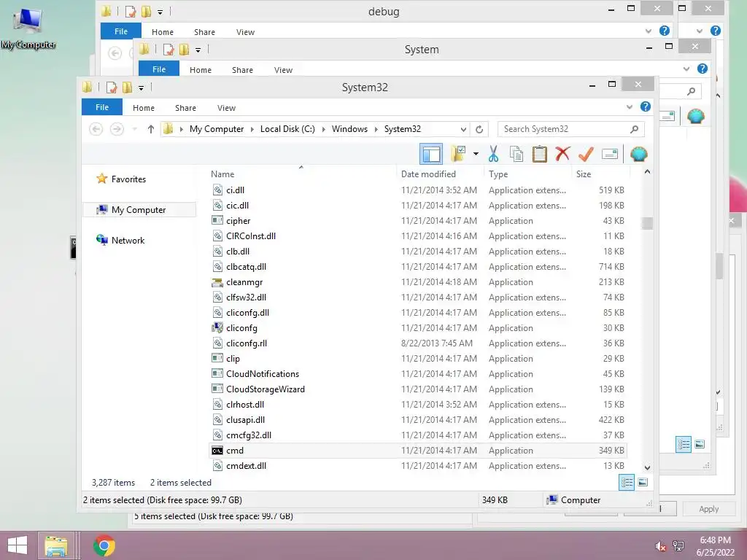The height and width of the screenshot is (560, 747).
Task: Open the address bar history dropdown
Action: [463, 129]
